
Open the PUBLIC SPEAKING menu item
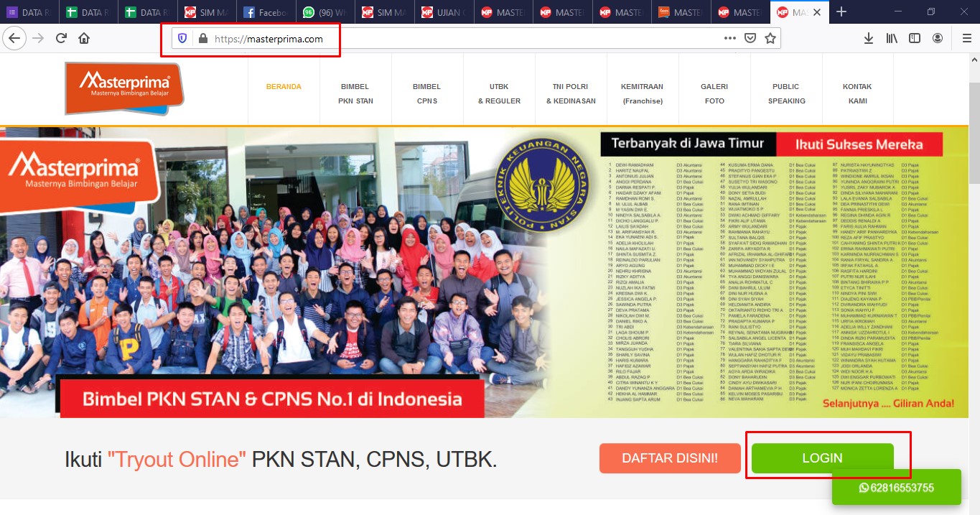(786, 93)
